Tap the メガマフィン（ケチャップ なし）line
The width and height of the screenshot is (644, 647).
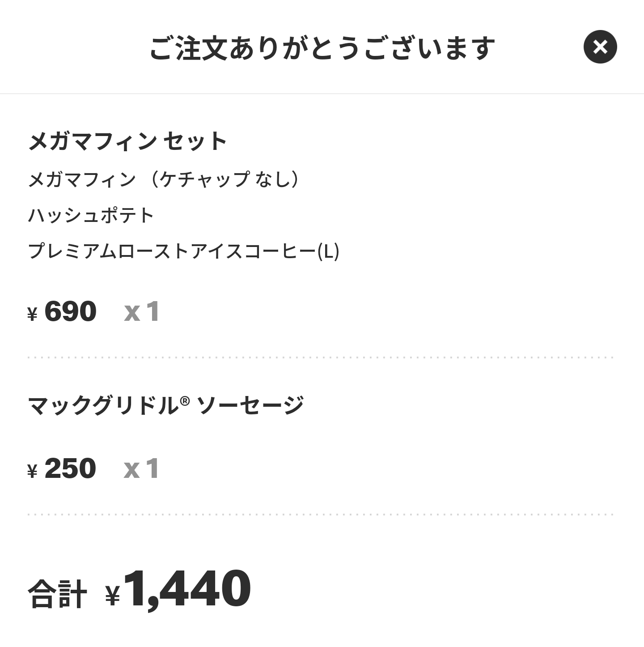coord(164,180)
